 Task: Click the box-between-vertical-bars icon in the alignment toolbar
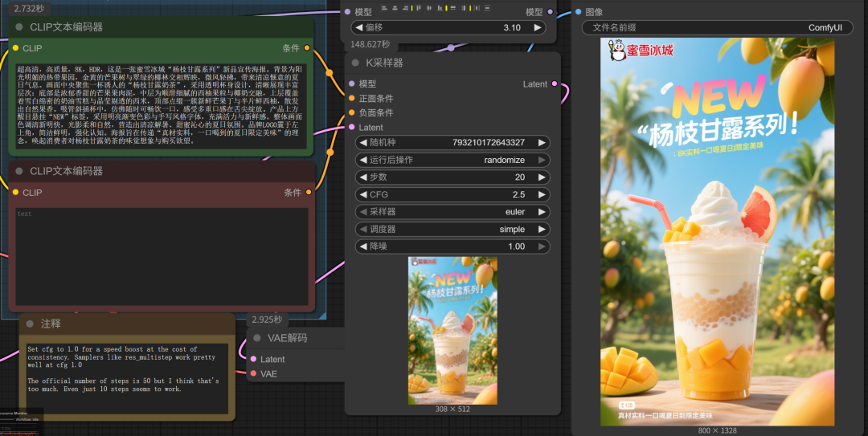(x=477, y=8)
